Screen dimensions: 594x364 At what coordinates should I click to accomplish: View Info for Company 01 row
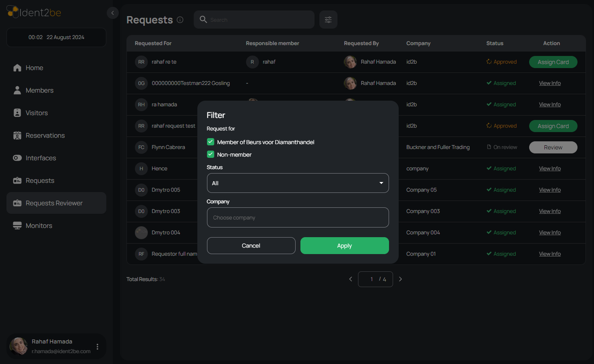point(550,254)
